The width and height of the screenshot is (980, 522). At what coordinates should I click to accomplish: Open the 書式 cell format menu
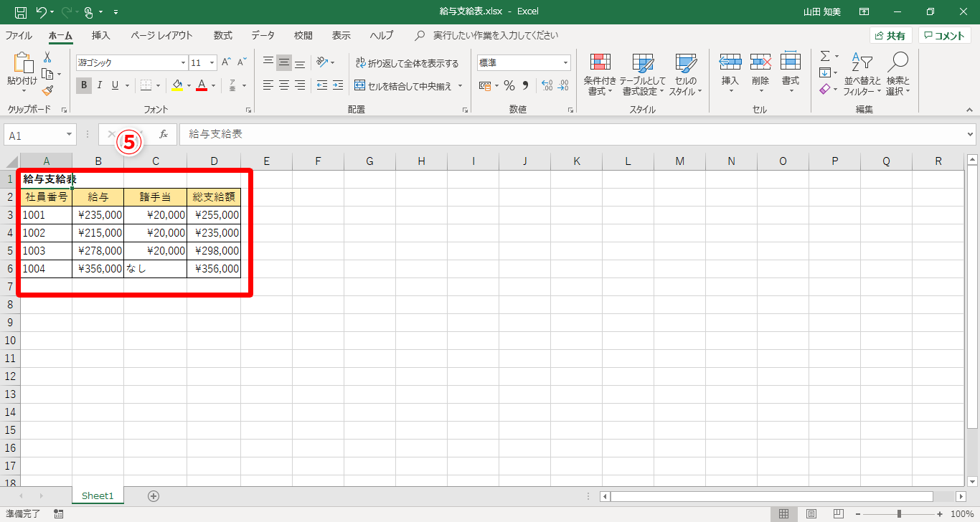[790, 72]
